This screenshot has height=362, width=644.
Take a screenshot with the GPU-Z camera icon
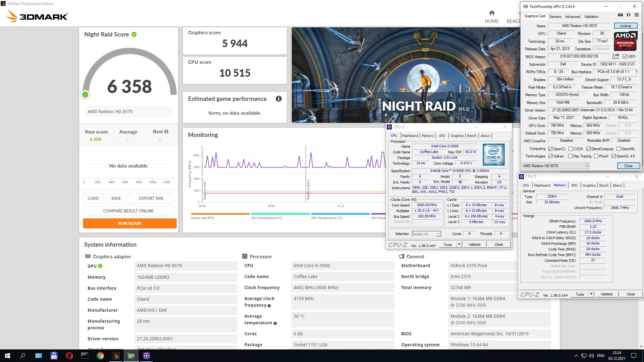coord(620,15)
